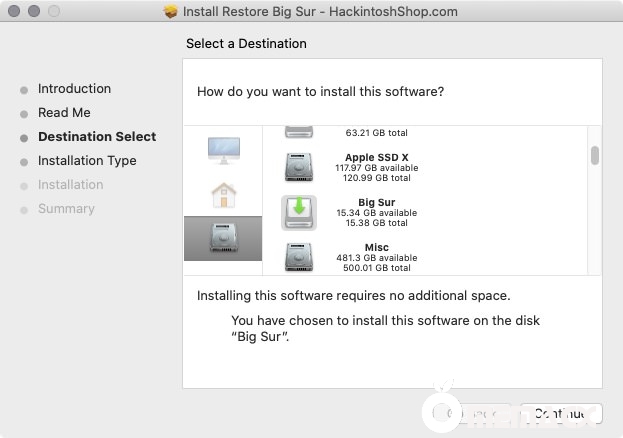
Task: Choose the computer icon for all-users install
Action: click(223, 150)
